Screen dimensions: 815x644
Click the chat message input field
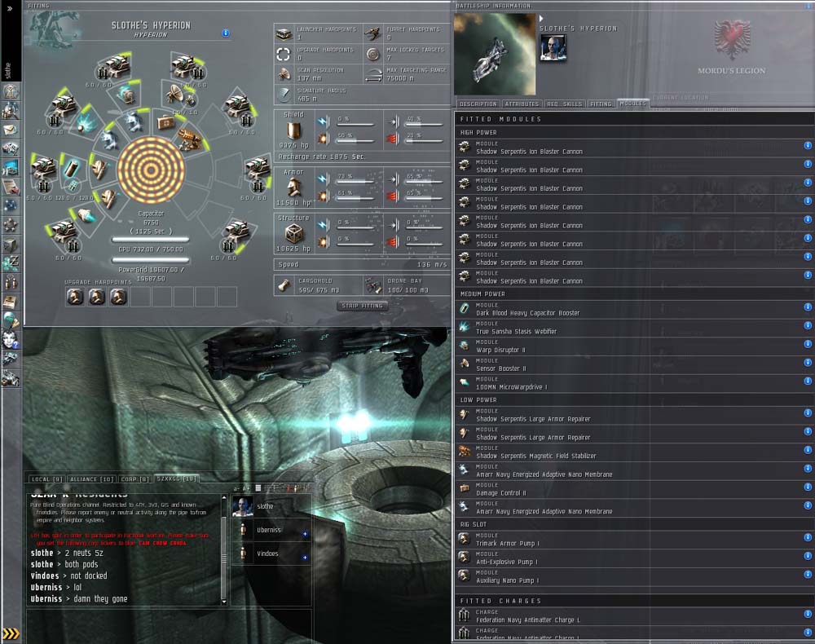(169, 625)
